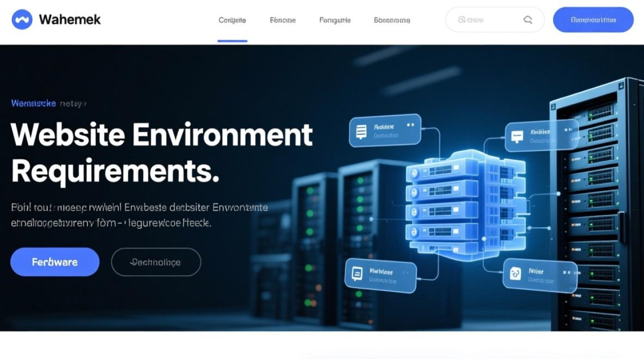This screenshot has height=359, width=644.
Task: Click the small icon at the search field's left
Action: click(x=461, y=20)
